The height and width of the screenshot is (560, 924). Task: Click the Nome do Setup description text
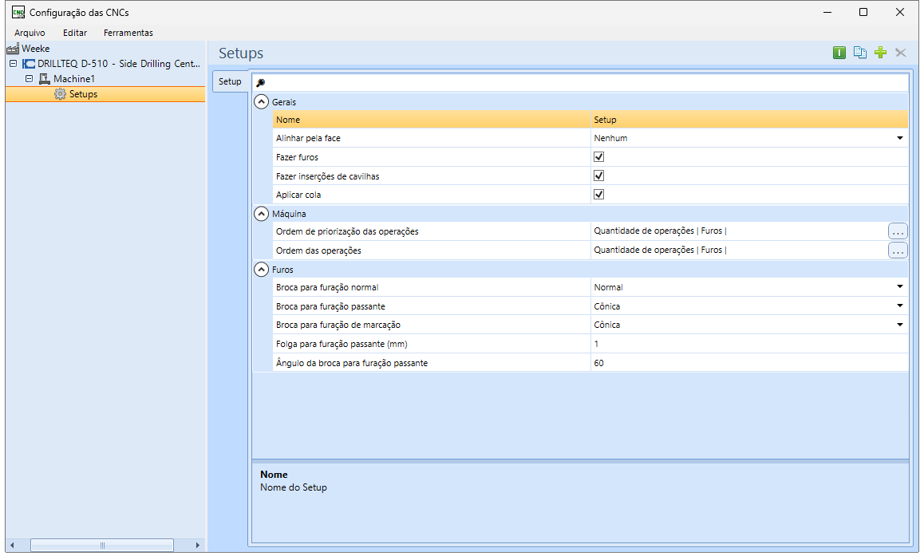(x=294, y=487)
